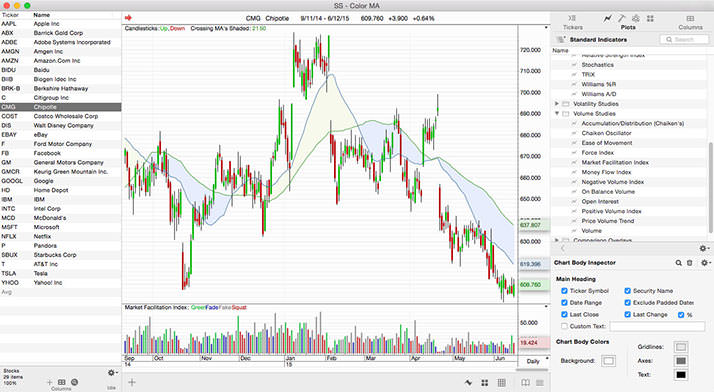The image size is (714, 392).
Task: Click the back chevron below the indicators list
Action: tap(563, 248)
